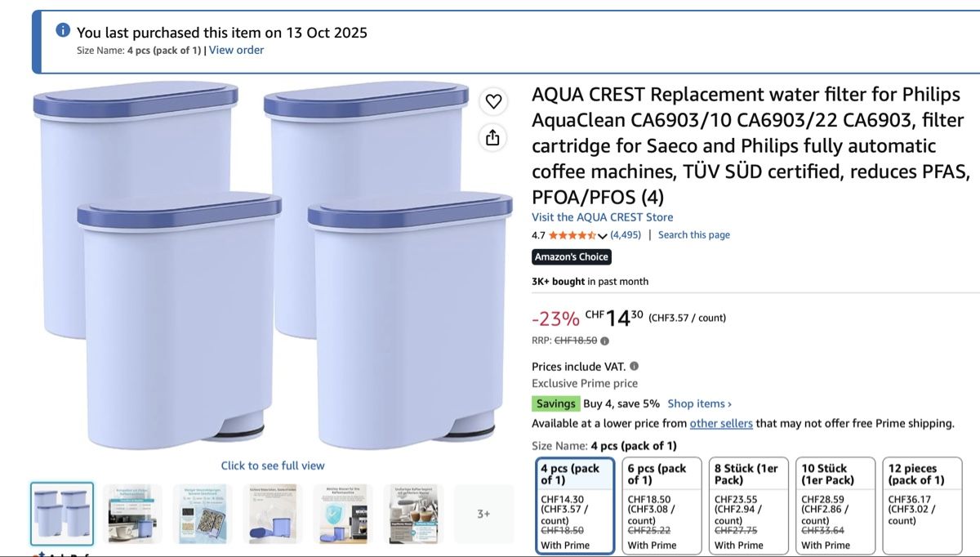The image size is (980, 557).
Task: Choose the 8 Stück (1er Pack) size
Action: (x=748, y=506)
